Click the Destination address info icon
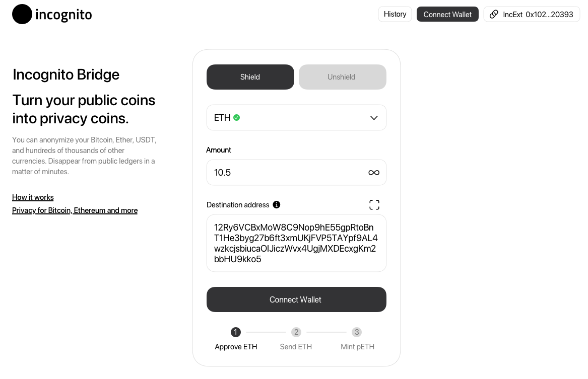 click(277, 205)
